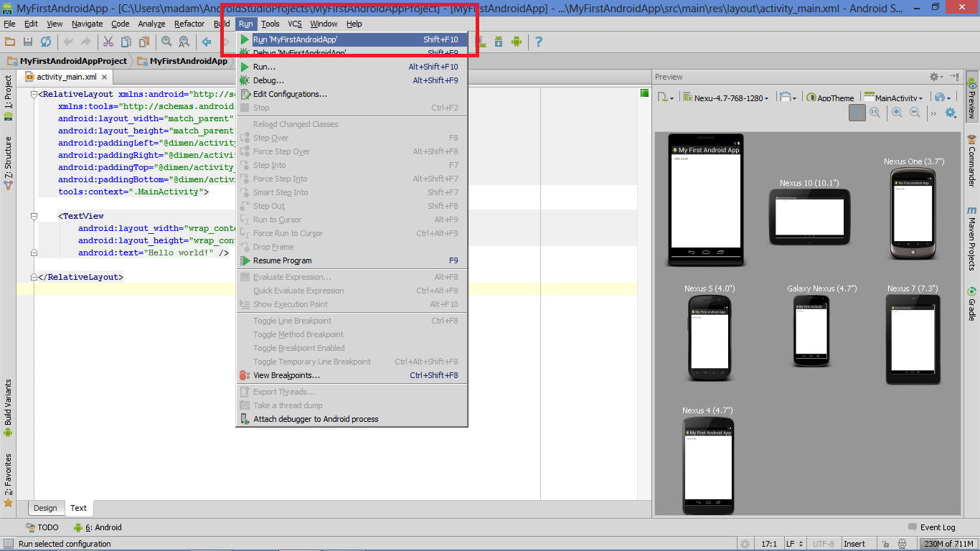Image resolution: width=980 pixels, height=551 pixels.
Task: Open the LF line separator dropdown
Action: coord(793,544)
